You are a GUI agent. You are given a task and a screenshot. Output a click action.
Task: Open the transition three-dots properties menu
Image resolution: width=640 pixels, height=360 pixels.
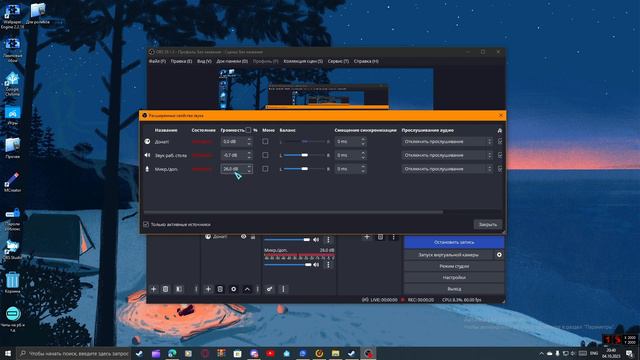[x=393, y=237]
